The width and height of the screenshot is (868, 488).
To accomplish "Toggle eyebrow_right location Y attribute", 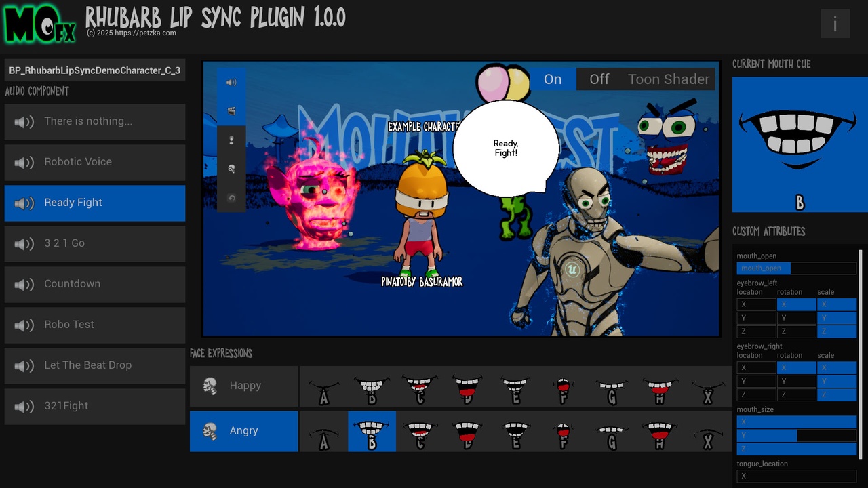I will tap(756, 382).
